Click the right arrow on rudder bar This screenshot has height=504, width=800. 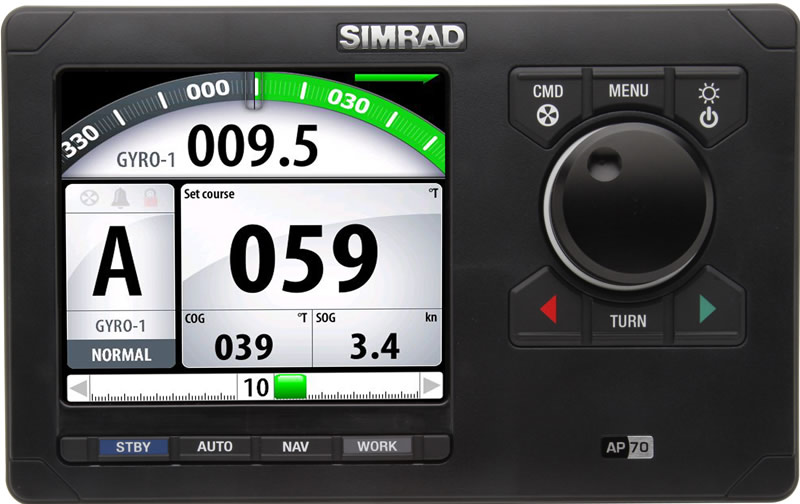(x=431, y=387)
